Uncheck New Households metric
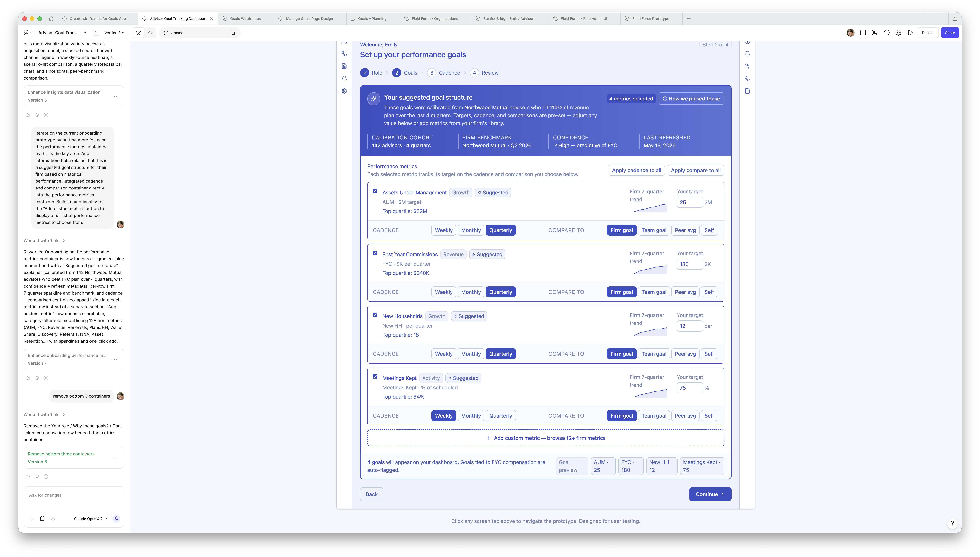The height and width of the screenshot is (557, 980). [375, 315]
